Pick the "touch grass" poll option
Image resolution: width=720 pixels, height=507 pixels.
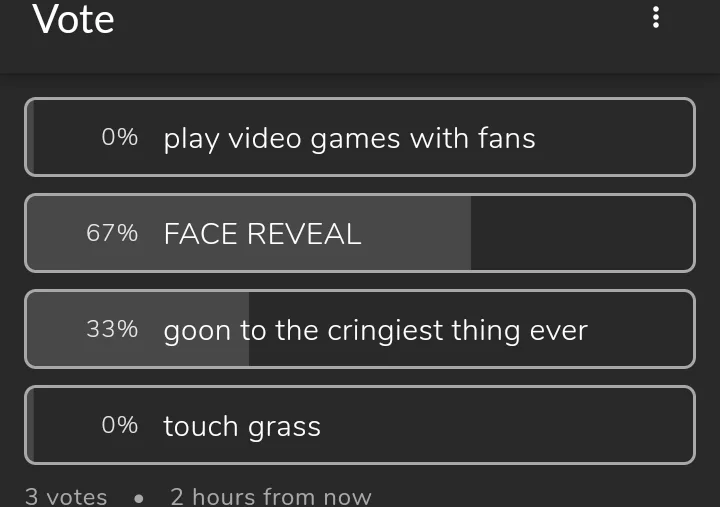coord(242,426)
